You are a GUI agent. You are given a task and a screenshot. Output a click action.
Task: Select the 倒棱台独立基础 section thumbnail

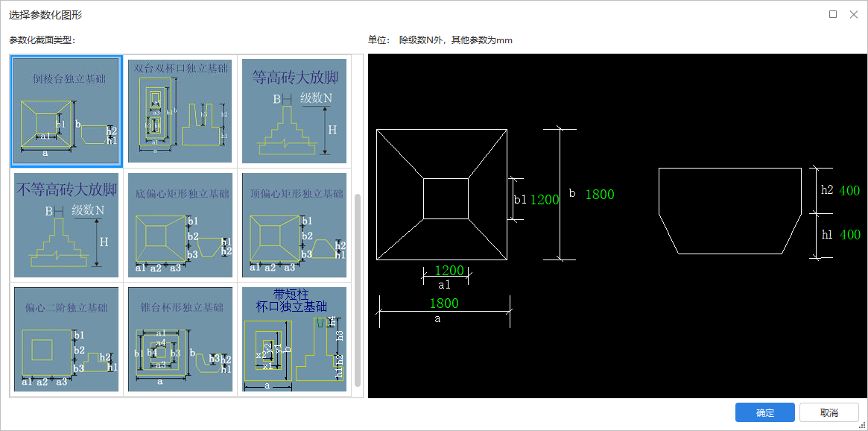66,111
